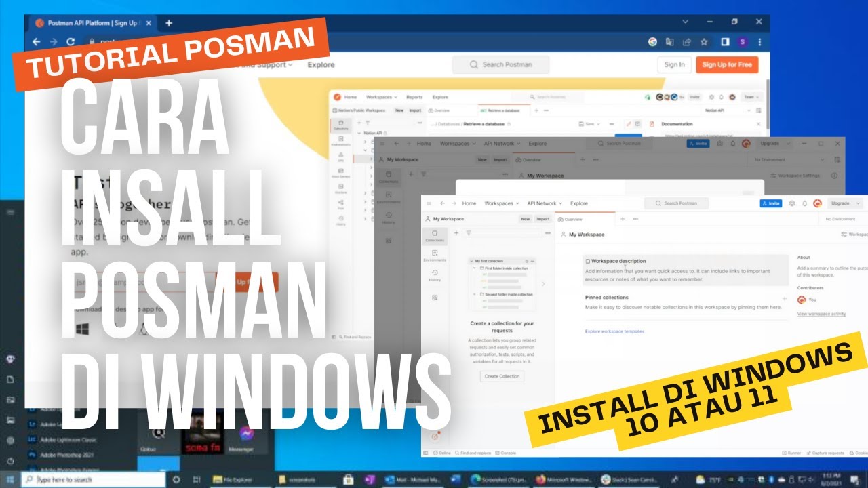
Task: Open Bootcamp rocket icon at front window bottom-left
Action: [x=435, y=436]
